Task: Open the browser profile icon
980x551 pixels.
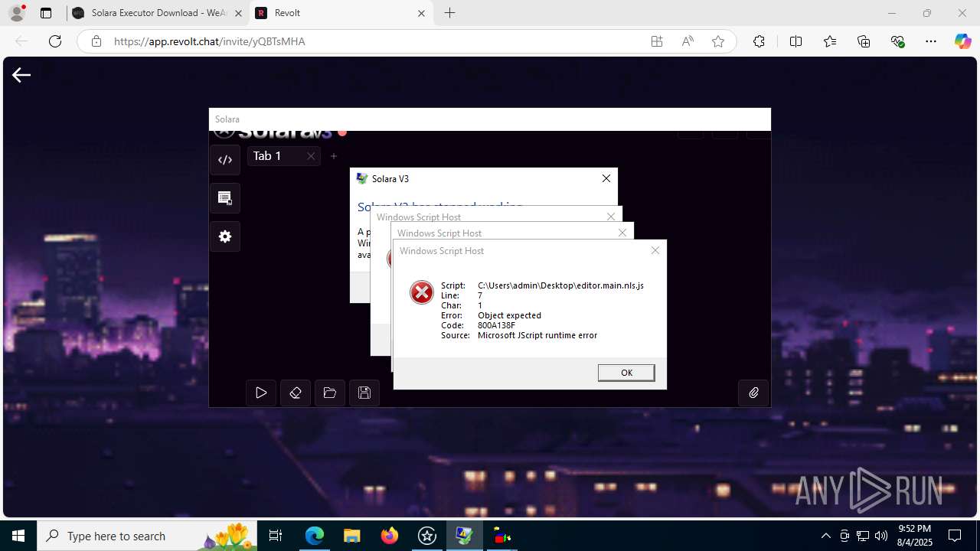Action: 16,13
